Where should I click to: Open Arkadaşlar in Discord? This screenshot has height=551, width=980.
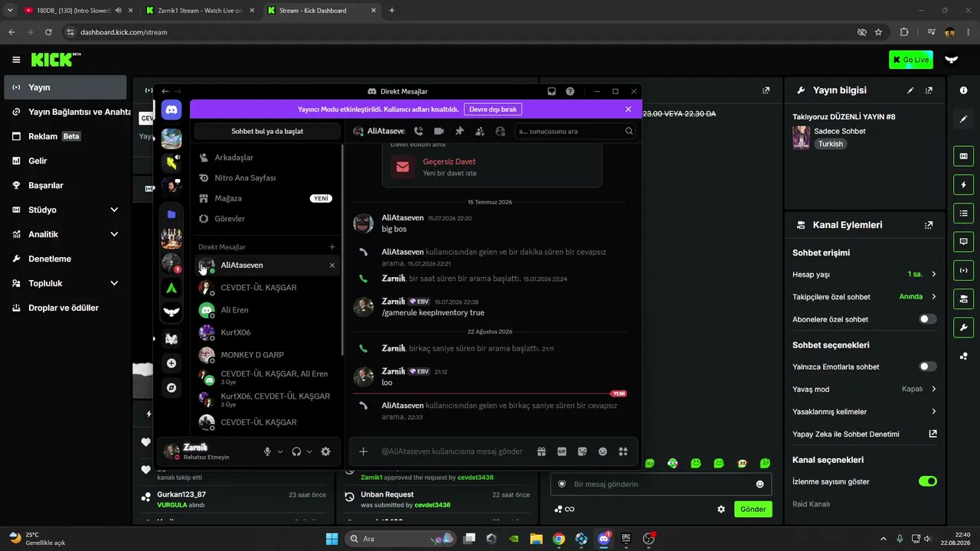(x=266, y=158)
